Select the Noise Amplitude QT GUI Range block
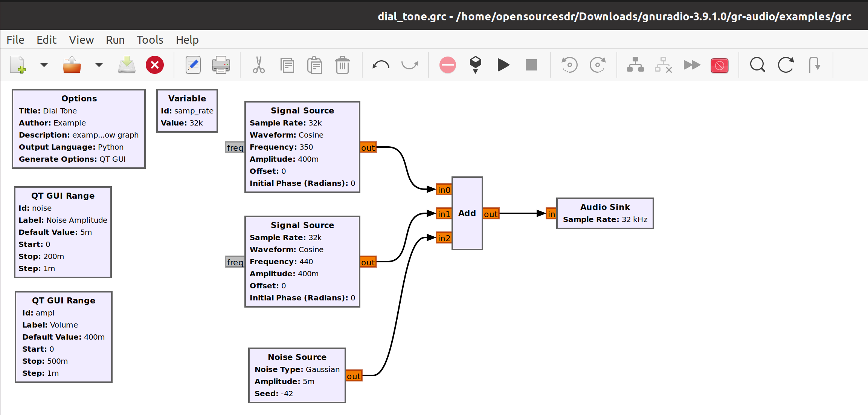Screen dimensions: 868x415 coord(63,232)
